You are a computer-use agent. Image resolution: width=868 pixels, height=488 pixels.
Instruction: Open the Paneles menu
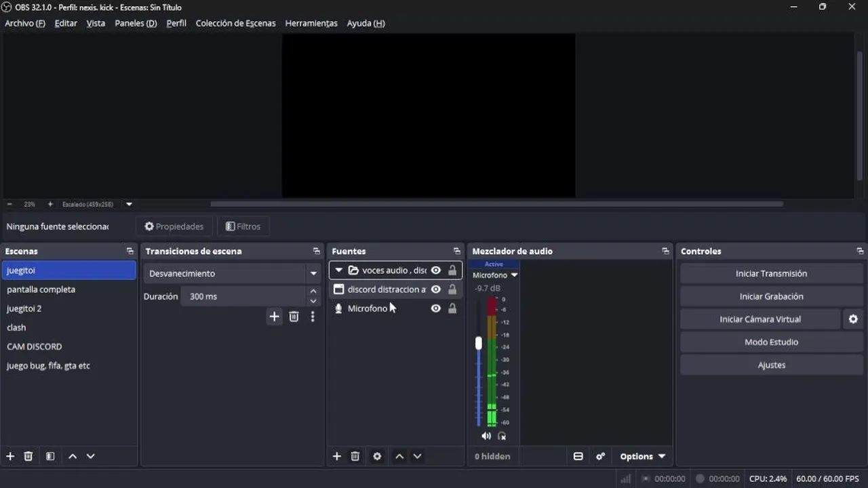click(x=136, y=23)
